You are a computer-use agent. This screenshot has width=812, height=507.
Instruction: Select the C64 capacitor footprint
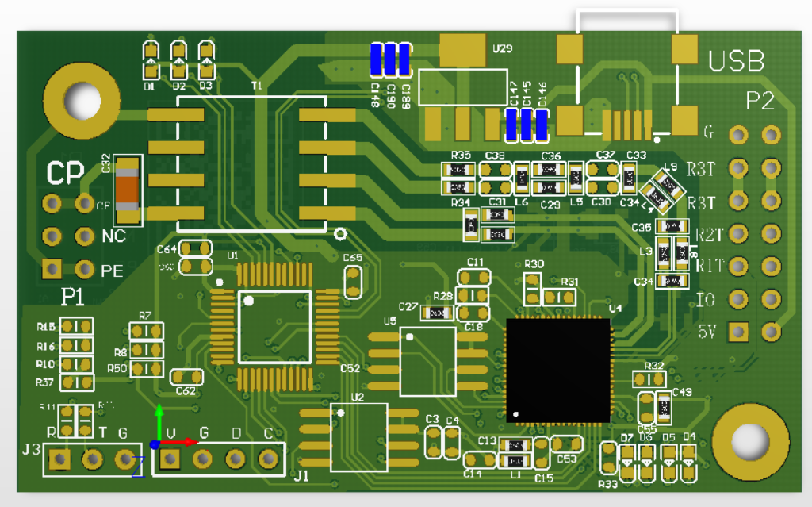point(196,248)
